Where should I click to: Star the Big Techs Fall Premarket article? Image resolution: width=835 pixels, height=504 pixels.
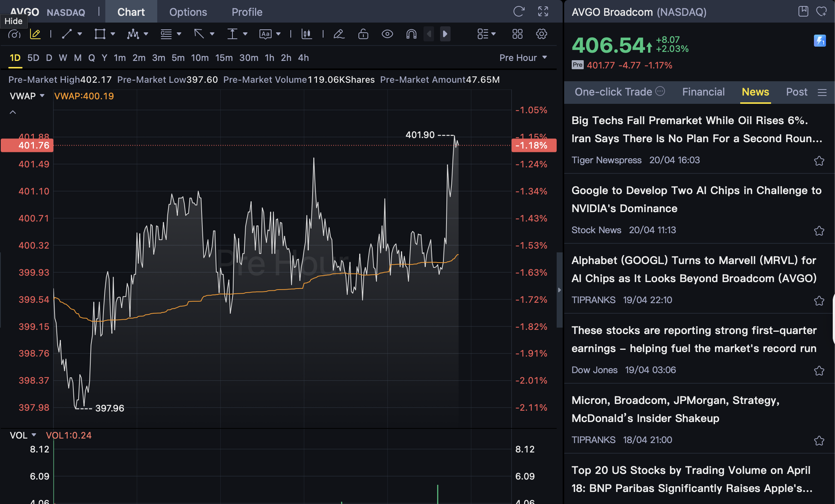click(819, 161)
